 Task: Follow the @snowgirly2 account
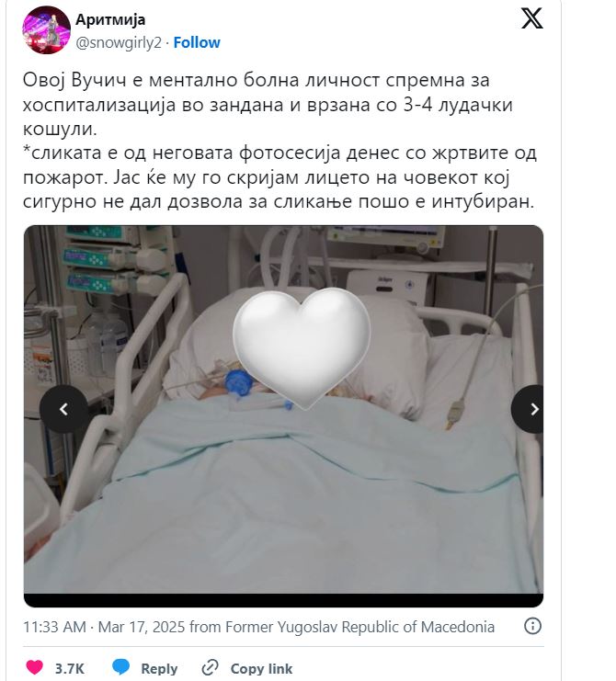pyautogui.click(x=197, y=42)
